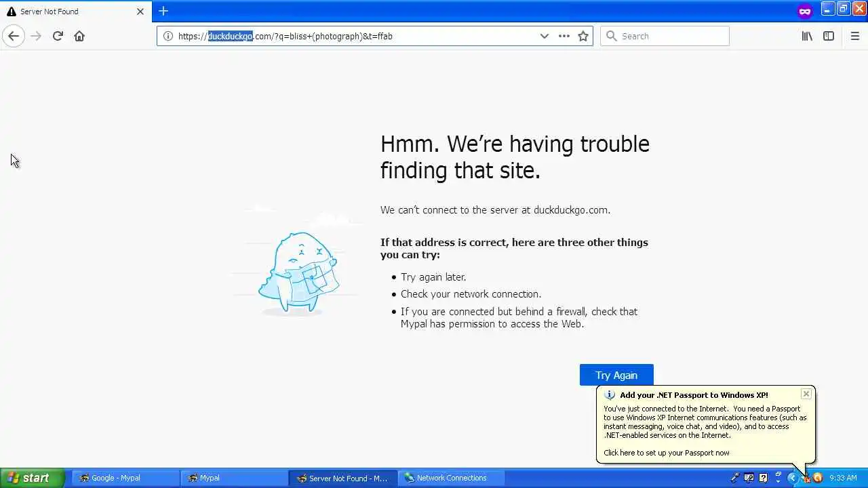
Task: Expand the address bar history dropdown
Action: tap(544, 36)
